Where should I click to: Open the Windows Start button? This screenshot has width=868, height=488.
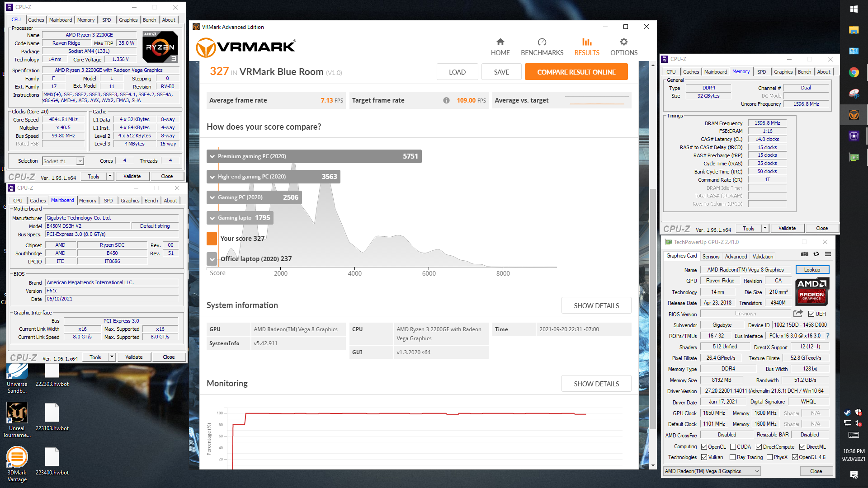pyautogui.click(x=854, y=9)
